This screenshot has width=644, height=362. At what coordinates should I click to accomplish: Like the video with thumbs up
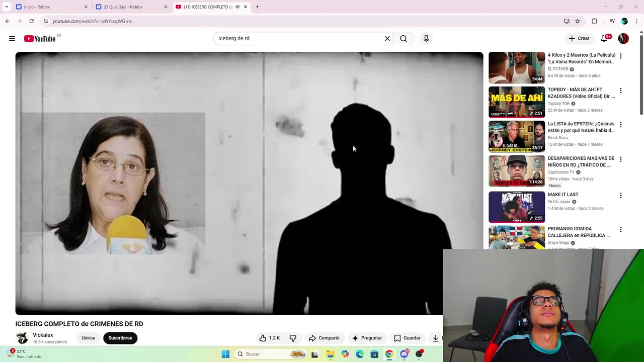pyautogui.click(x=269, y=338)
